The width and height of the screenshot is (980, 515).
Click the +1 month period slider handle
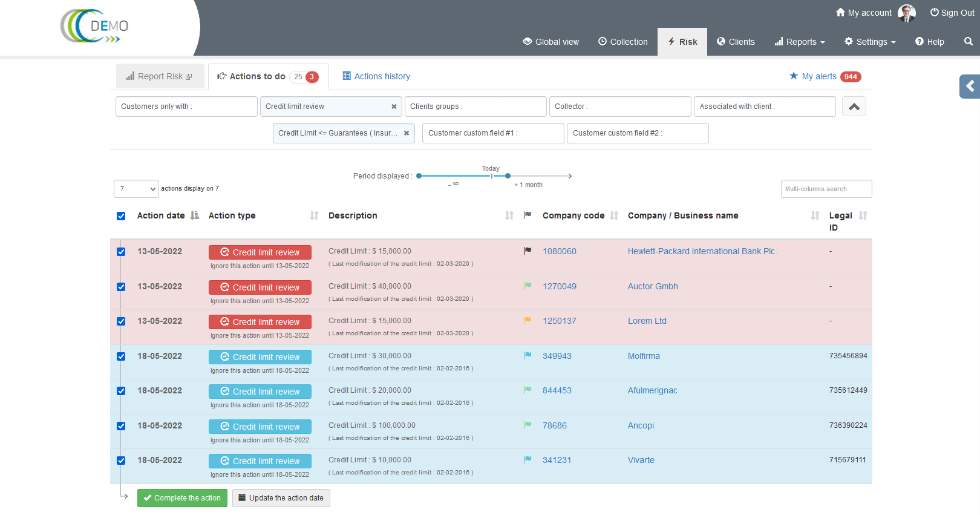tap(508, 176)
